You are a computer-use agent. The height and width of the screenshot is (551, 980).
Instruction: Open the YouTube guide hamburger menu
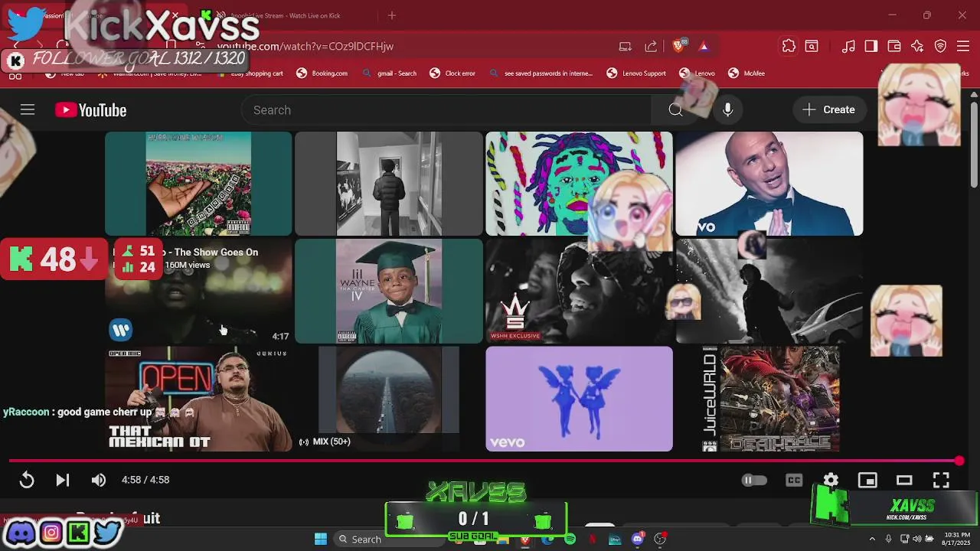[28, 110]
